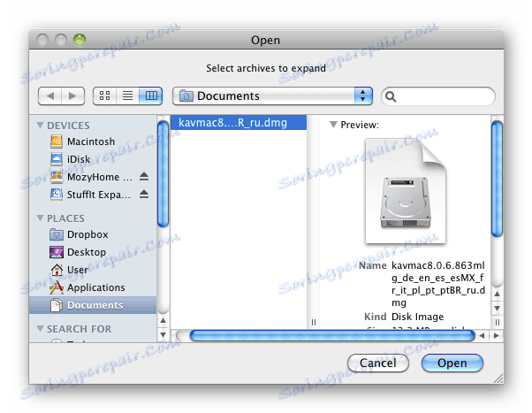Screen dimensions: 532x413
Task: Switch to icon view
Action: 104,96
